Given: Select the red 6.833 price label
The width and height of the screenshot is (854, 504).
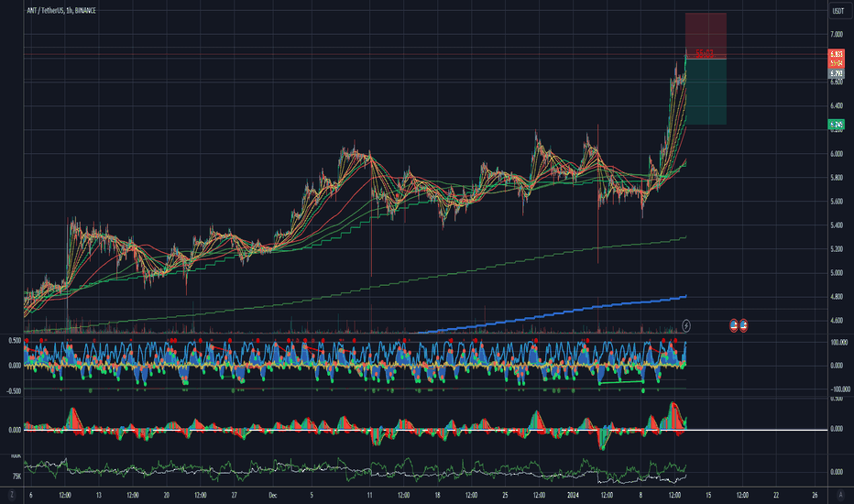Looking at the screenshot, I should pyautogui.click(x=836, y=54).
